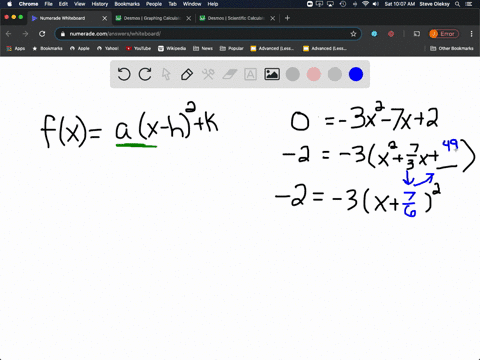The image size is (480, 360).
Task: Open the Chrome application menu
Action: [x=28, y=4]
